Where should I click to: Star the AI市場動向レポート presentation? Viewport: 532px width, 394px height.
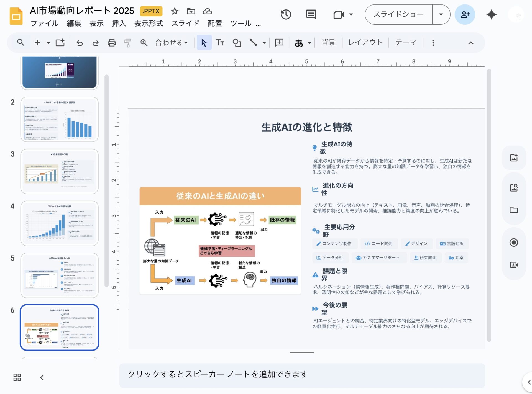click(x=175, y=11)
